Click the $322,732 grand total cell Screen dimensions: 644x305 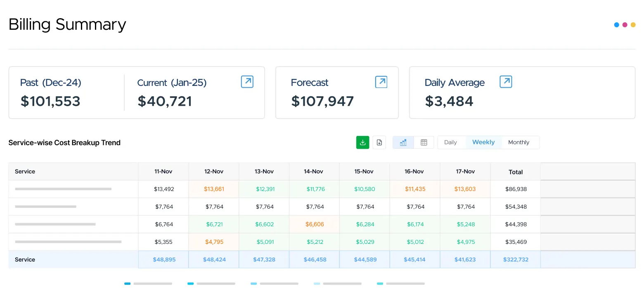point(516,260)
